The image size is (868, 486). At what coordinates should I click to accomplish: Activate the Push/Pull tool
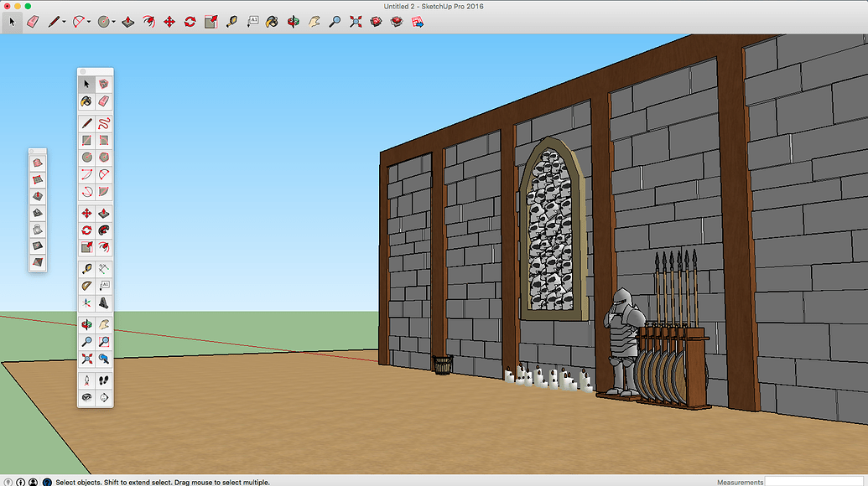127,23
